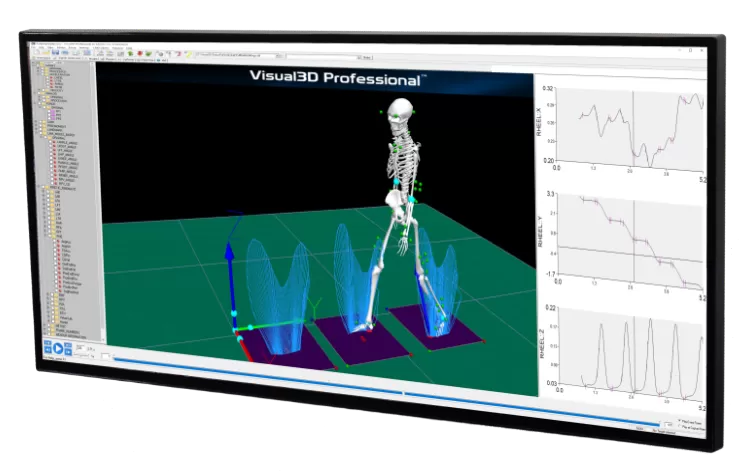Click the blue floppy-disk Save toolbar icon

(x=55, y=52)
